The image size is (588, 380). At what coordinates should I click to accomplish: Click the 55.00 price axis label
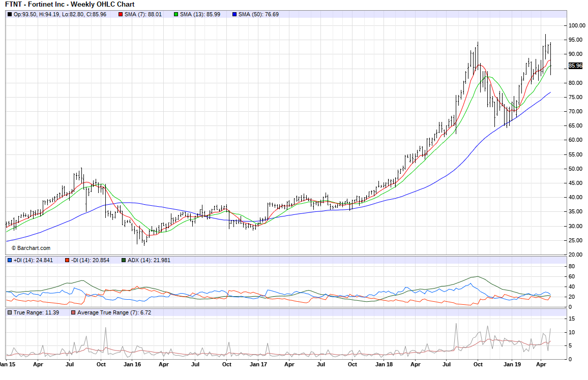point(576,154)
